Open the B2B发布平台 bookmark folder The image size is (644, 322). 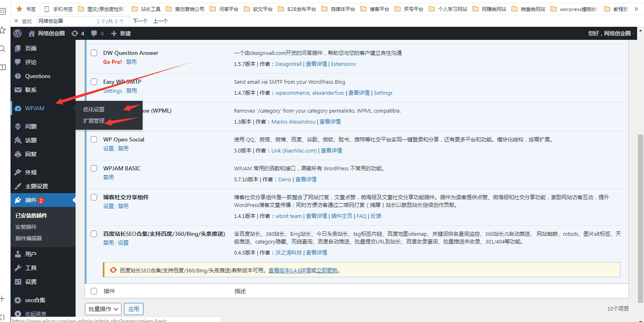tap(297, 9)
